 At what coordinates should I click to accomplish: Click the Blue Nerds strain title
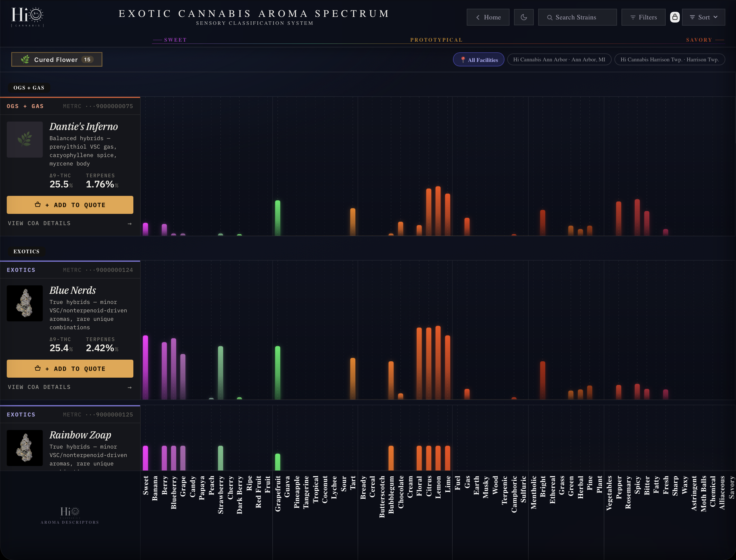pyautogui.click(x=73, y=290)
